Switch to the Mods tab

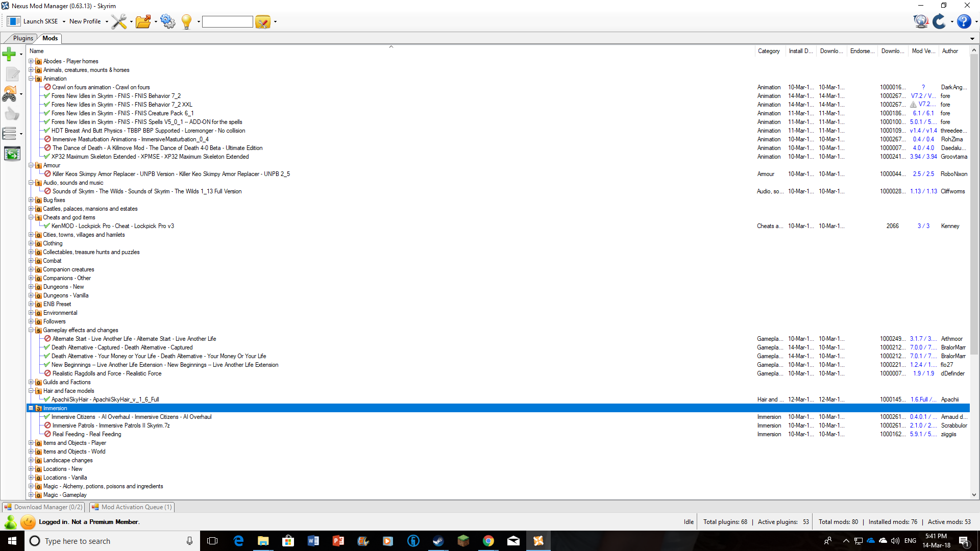(x=50, y=38)
